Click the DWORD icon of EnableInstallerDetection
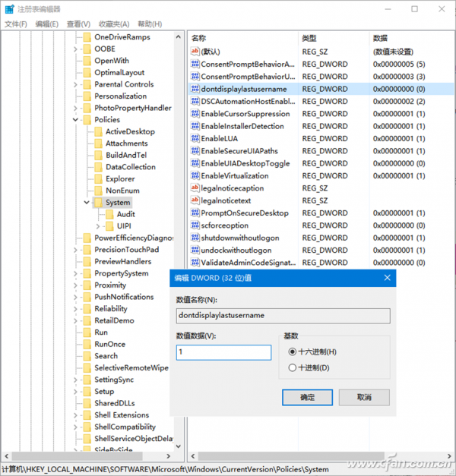Viewport: 456px width, 476px height. [195, 126]
